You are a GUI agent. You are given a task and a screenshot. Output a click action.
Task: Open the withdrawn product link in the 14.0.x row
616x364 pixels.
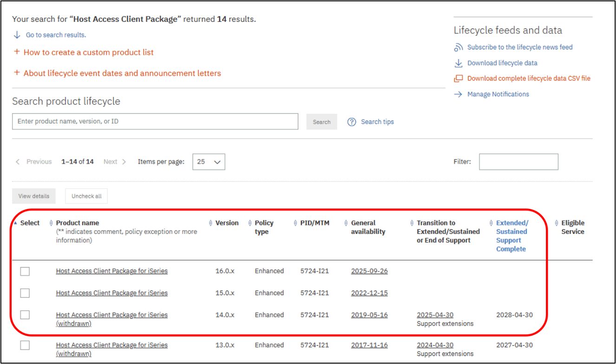[112, 319]
